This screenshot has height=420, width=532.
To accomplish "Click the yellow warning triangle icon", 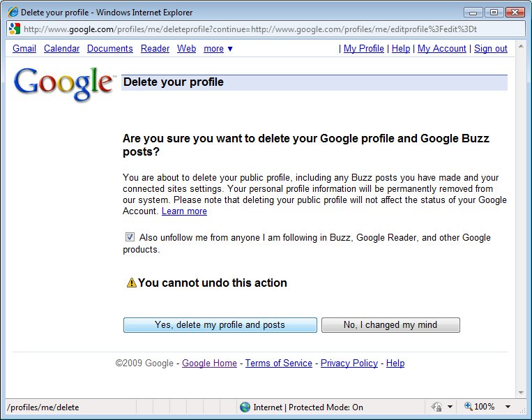I will [131, 283].
